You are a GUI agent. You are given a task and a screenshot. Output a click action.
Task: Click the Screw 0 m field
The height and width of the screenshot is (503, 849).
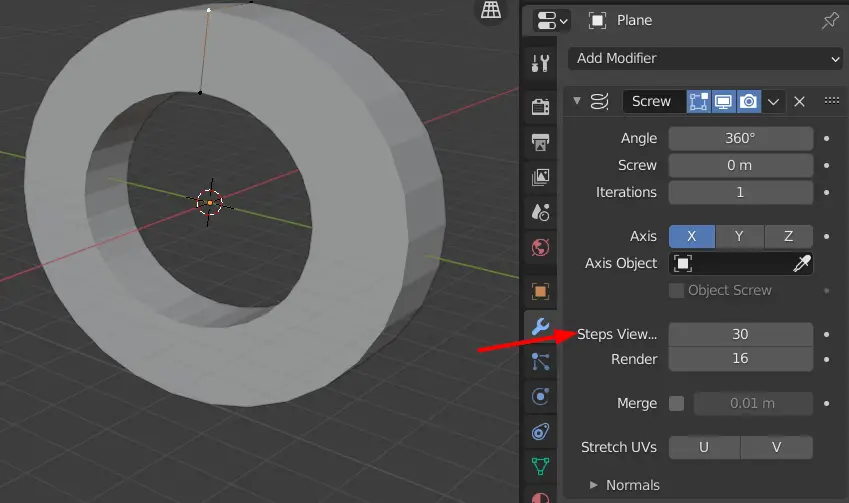(740, 166)
